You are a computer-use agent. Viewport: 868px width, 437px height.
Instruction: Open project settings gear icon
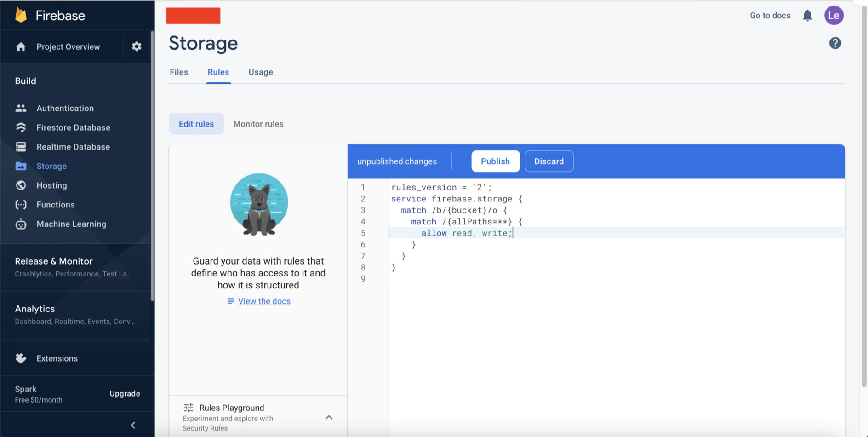click(x=137, y=46)
